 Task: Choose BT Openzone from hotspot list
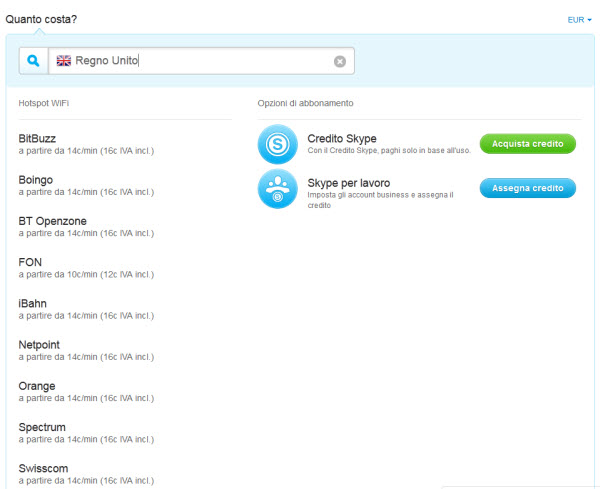pos(51,221)
